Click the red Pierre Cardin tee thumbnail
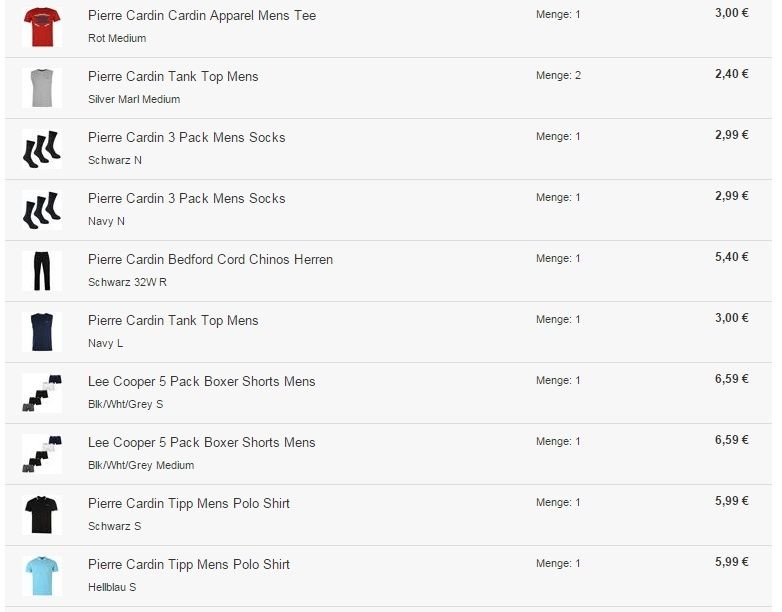This screenshot has width=782, height=612. coord(41,26)
